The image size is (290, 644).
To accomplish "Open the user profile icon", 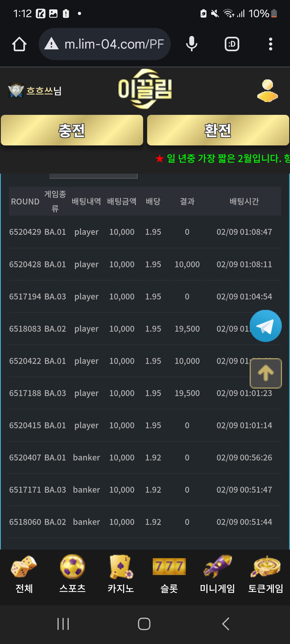I will point(267,91).
